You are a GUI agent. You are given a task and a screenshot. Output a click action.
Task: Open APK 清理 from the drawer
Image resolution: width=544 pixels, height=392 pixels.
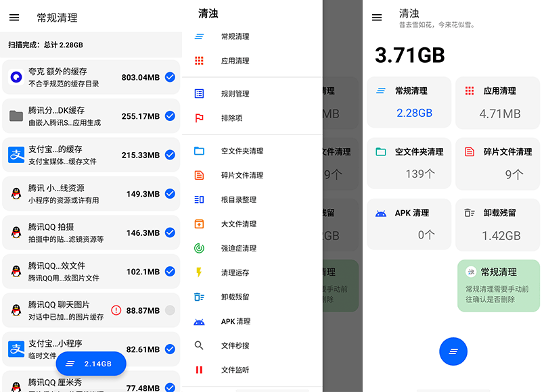(x=252, y=321)
